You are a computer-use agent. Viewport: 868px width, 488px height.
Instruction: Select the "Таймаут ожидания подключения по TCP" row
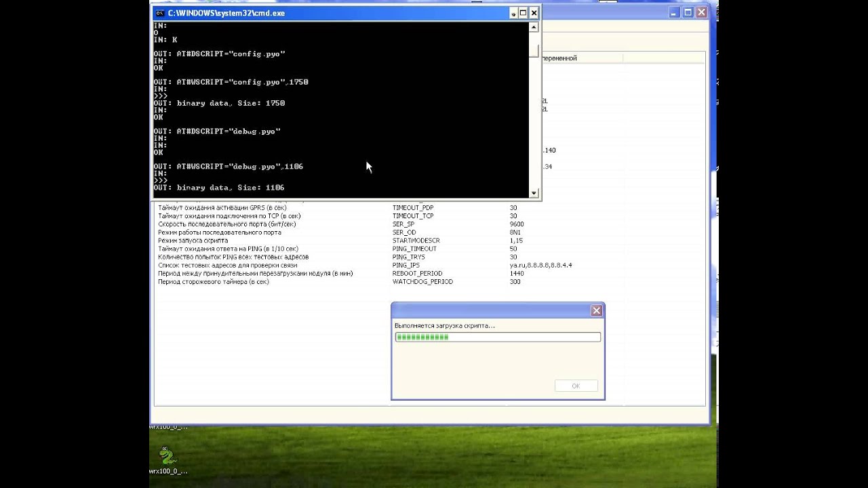coord(430,216)
